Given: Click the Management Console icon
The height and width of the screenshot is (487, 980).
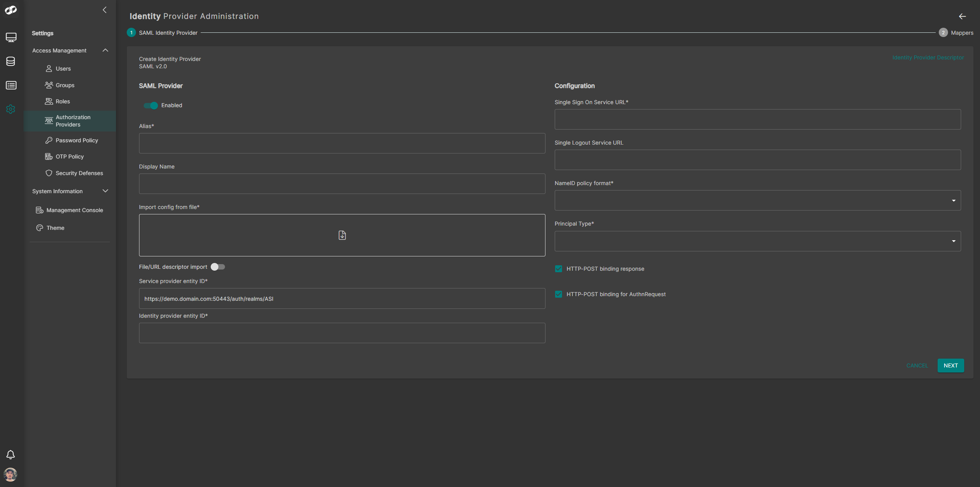Looking at the screenshot, I should [40, 210].
